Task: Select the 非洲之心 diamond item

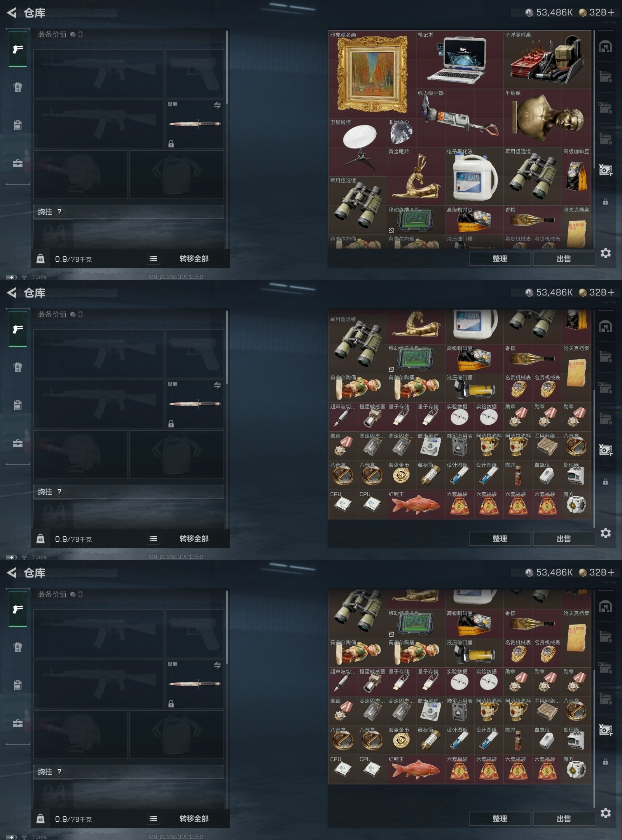Action: point(401,133)
